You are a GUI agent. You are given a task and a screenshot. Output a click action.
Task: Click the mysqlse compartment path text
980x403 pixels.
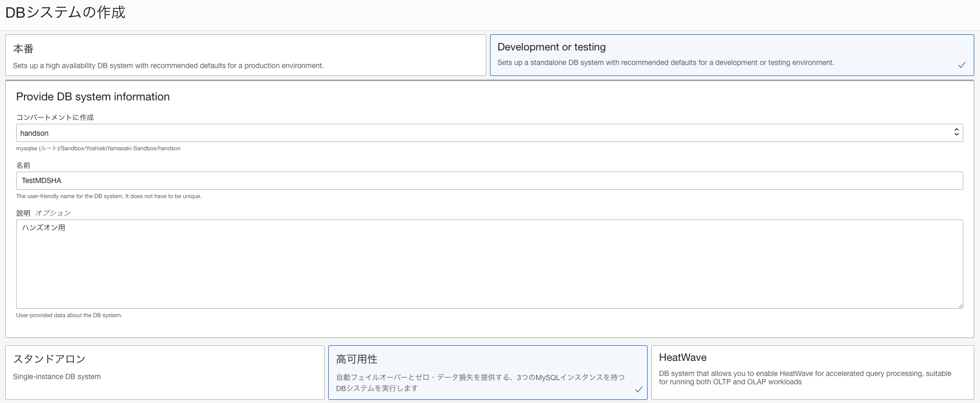point(98,149)
